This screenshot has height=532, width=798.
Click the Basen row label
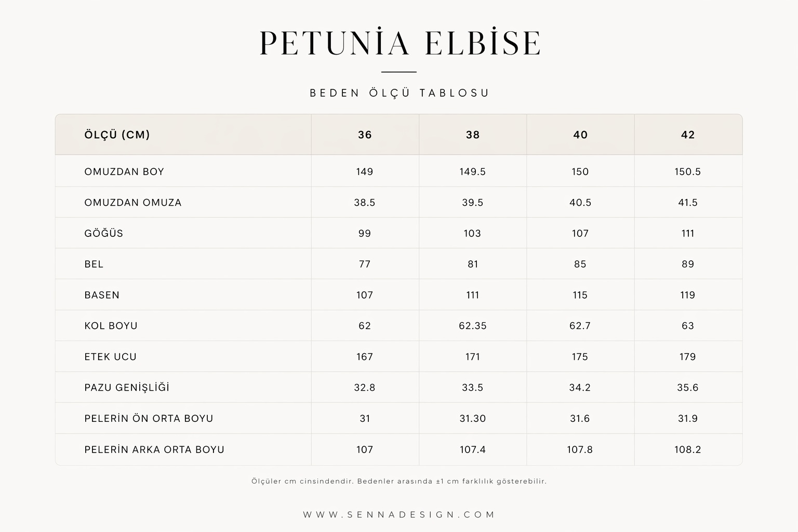102,295
